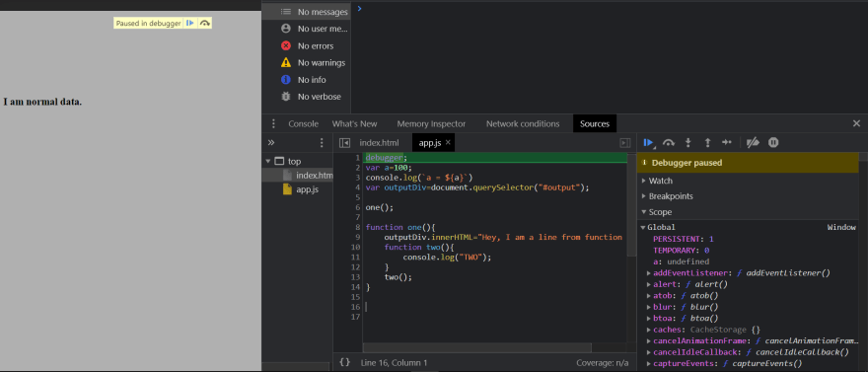This screenshot has height=372, width=868.
Task: Click the one(); call on line 6
Action: click(x=379, y=207)
